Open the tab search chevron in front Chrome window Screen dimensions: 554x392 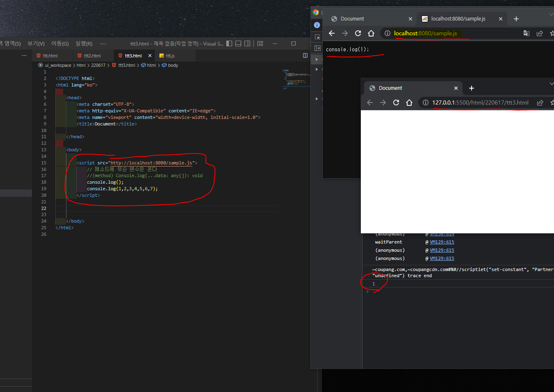552,83
